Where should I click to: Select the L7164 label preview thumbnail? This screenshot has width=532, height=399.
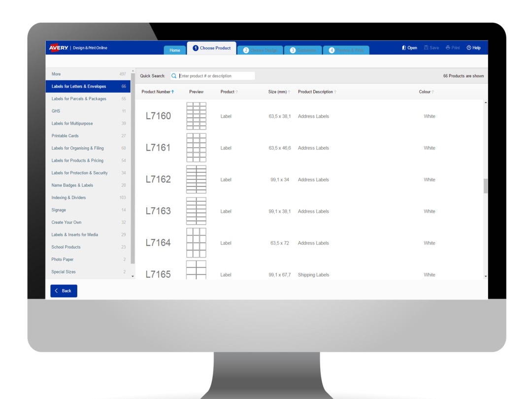point(196,242)
